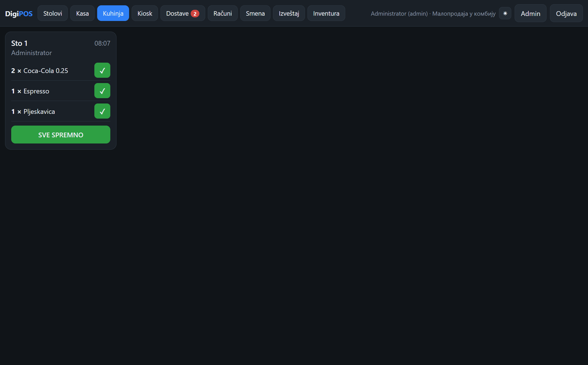This screenshot has height=365, width=588.
Task: Open the Stolovi tab
Action: click(53, 13)
